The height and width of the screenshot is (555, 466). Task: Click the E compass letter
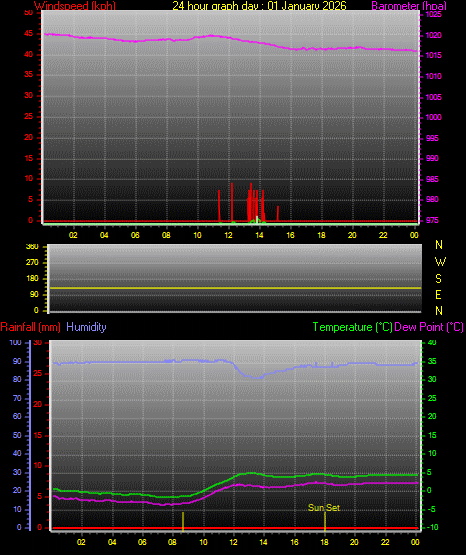[x=438, y=294]
